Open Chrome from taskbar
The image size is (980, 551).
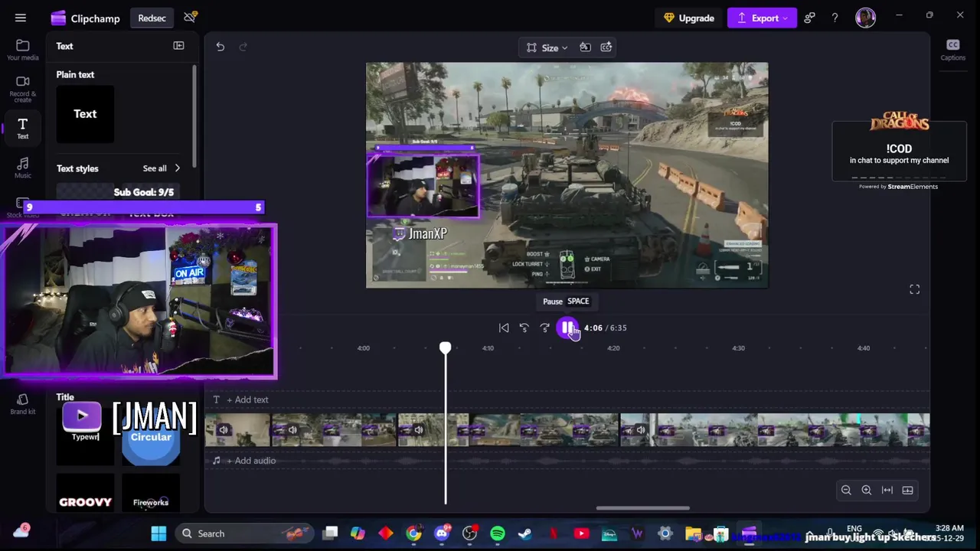pos(413,533)
